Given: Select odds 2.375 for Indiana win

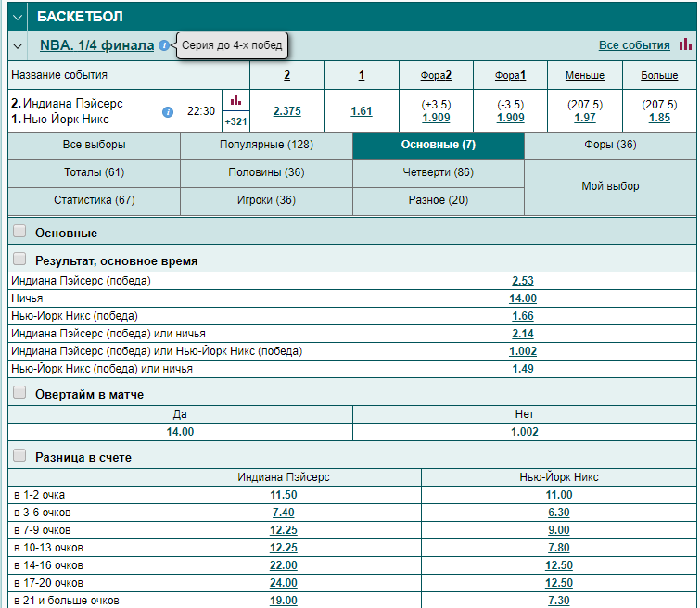Looking at the screenshot, I should [x=287, y=111].
